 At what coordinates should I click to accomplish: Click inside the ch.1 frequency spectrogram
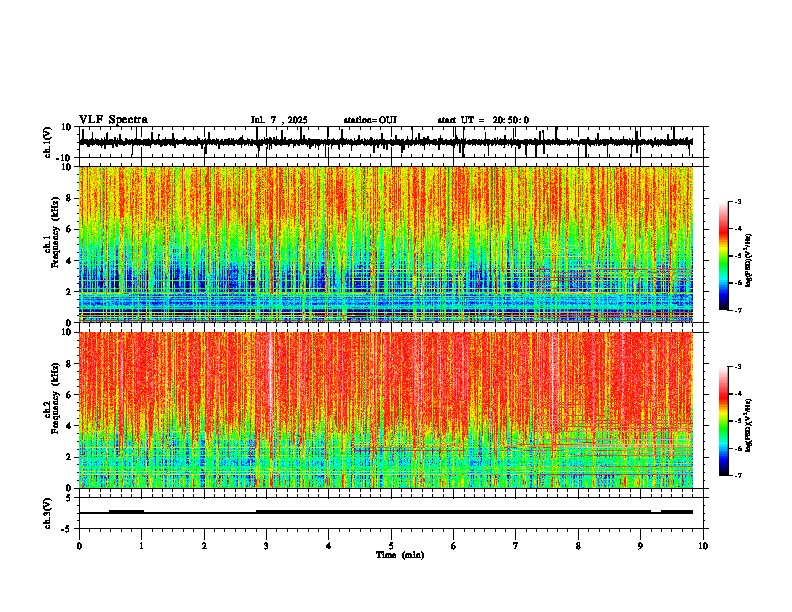pyautogui.click(x=386, y=244)
